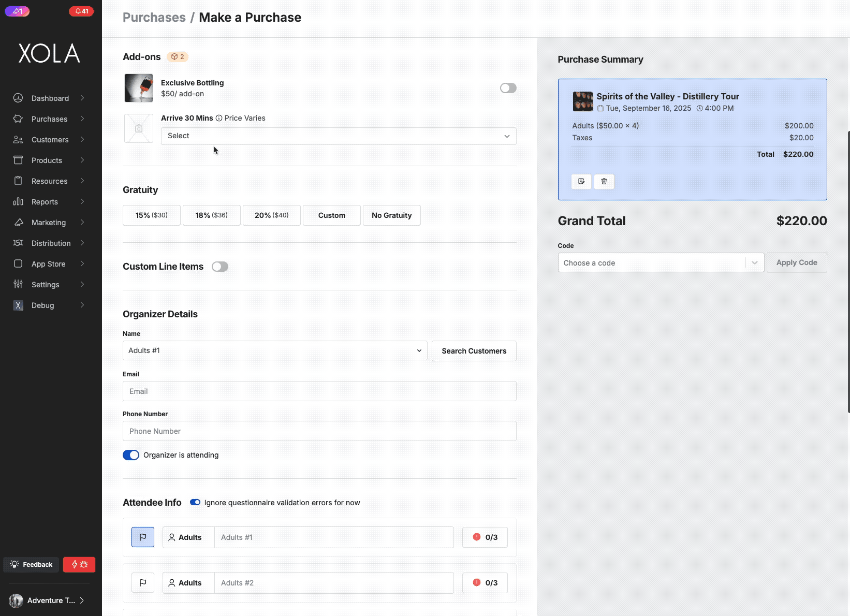Click the XOLA logo
850x616 pixels.
[49, 53]
